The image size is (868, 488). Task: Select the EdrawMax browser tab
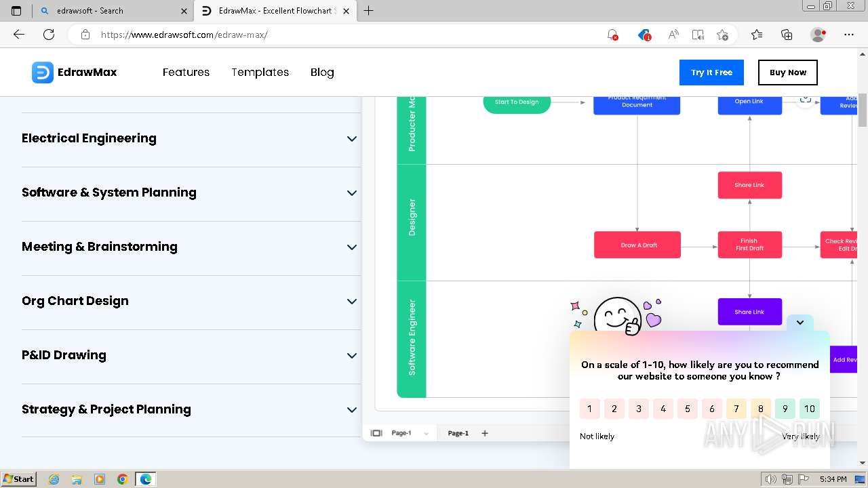[x=275, y=11]
